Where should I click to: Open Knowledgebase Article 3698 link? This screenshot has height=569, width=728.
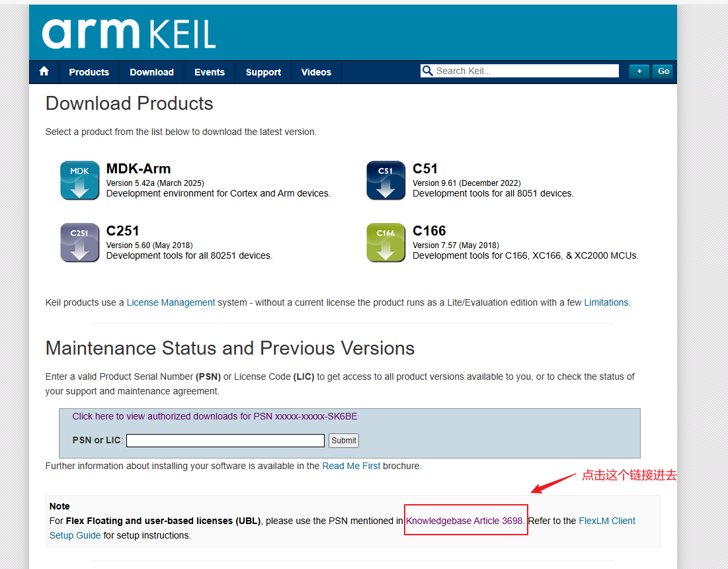point(464,521)
